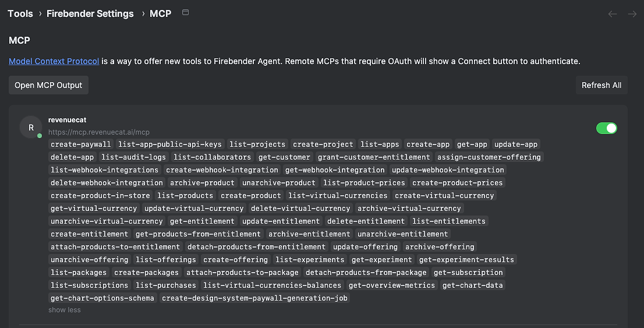Click the revenuecat R avatar icon

(x=31, y=128)
